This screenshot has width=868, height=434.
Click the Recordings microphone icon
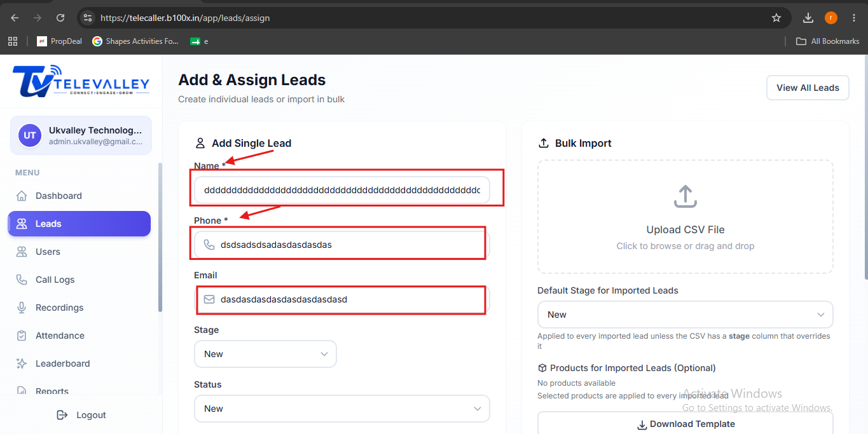tap(22, 308)
